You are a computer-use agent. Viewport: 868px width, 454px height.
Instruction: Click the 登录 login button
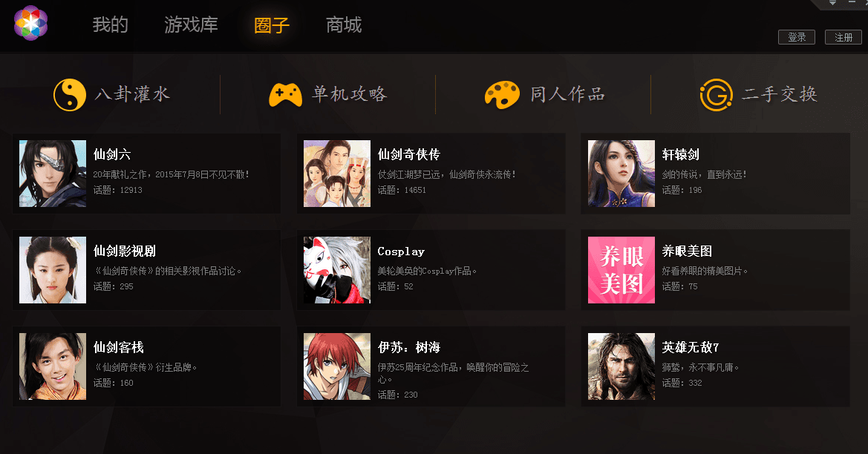(797, 37)
